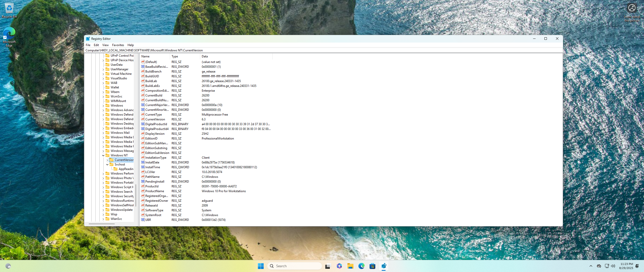Select the InstallationType value row
Image resolution: width=644 pixels, height=272 pixels.
206,158
